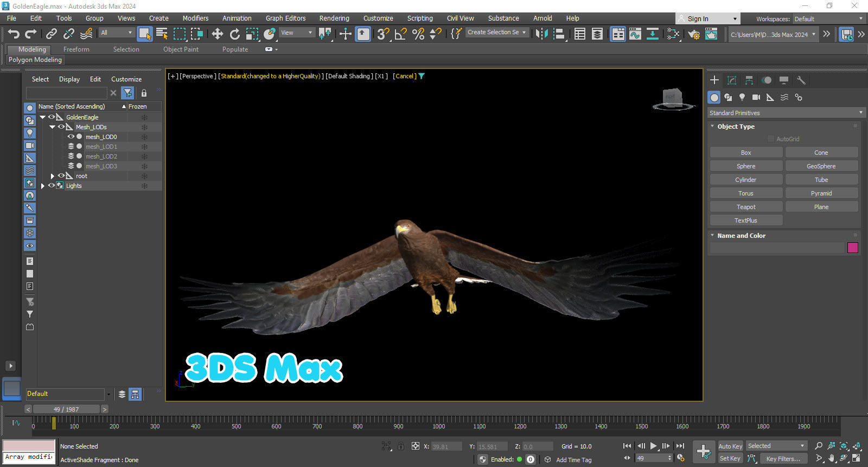The image size is (868, 467).
Task: Open the Create command panel tab
Action: coord(714,80)
